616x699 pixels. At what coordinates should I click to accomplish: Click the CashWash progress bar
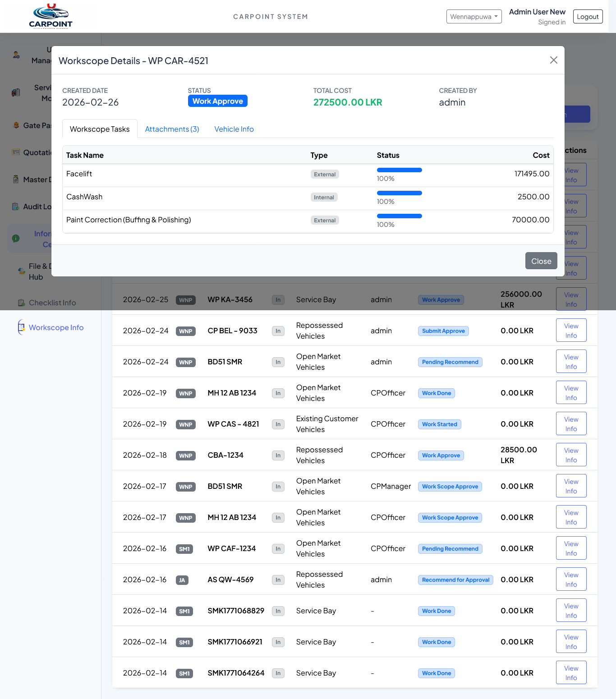pos(399,193)
